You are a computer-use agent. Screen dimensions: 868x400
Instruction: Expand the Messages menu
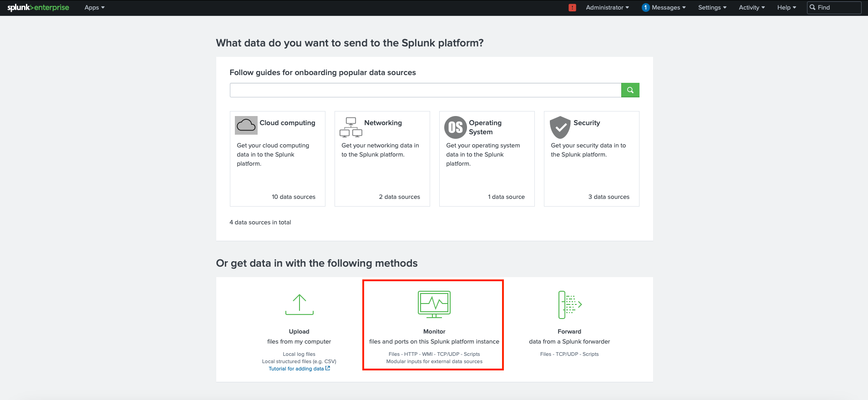tap(668, 7)
